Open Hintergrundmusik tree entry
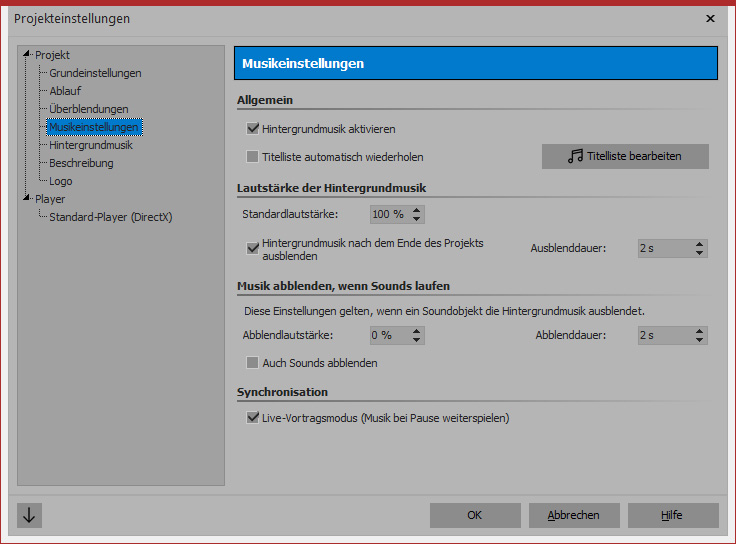The image size is (736, 544). click(x=91, y=145)
